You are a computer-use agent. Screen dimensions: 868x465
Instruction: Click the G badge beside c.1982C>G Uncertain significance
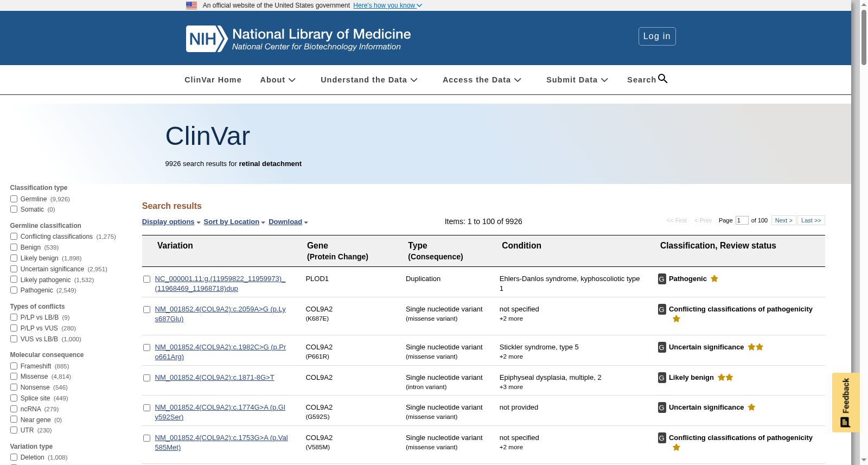click(662, 347)
